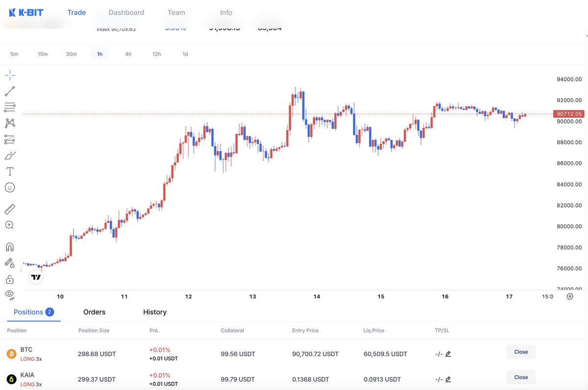Open the History tab
Image resolution: width=588 pixels, height=390 pixels.
tap(155, 312)
